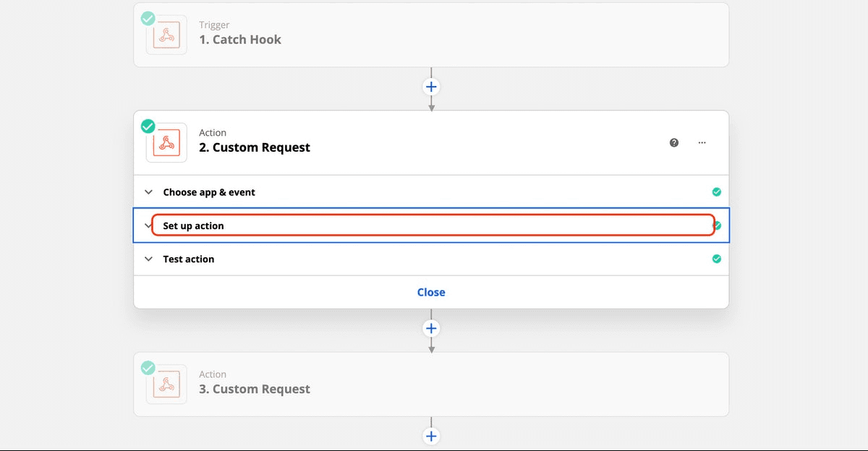
Task: Open the 3. Custom Request action step
Action: click(431, 384)
